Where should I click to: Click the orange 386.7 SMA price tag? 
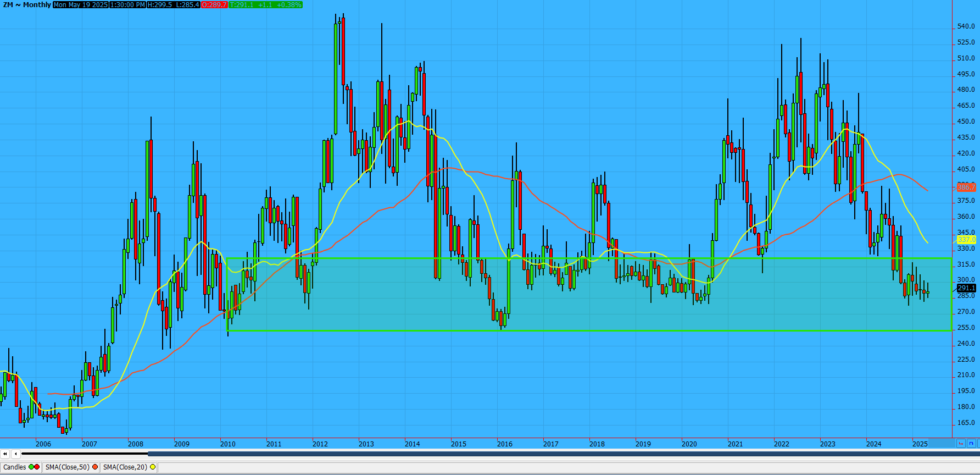(966, 187)
